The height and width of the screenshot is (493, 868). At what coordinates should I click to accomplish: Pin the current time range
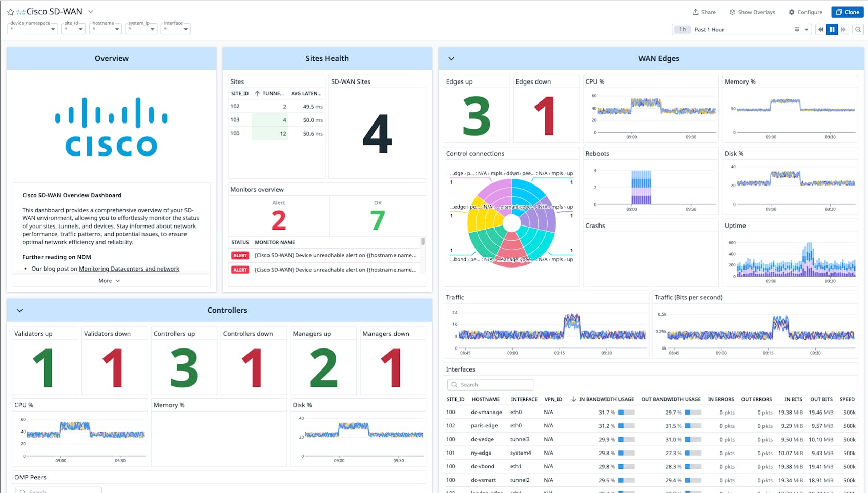pos(796,29)
